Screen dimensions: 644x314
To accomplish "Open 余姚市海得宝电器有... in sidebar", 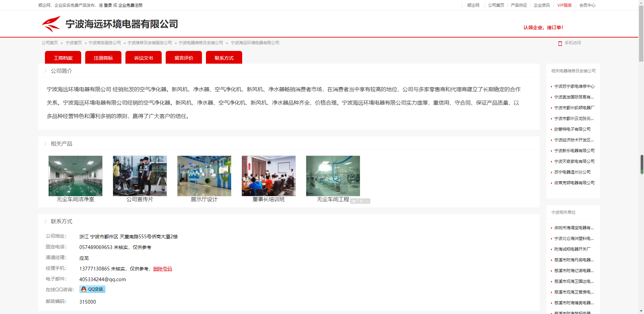I will (x=574, y=228).
